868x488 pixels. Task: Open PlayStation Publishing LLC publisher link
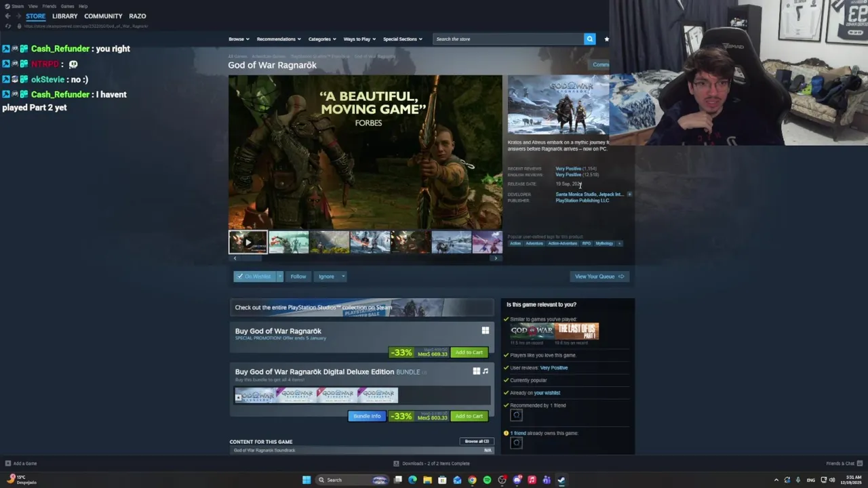click(x=583, y=201)
